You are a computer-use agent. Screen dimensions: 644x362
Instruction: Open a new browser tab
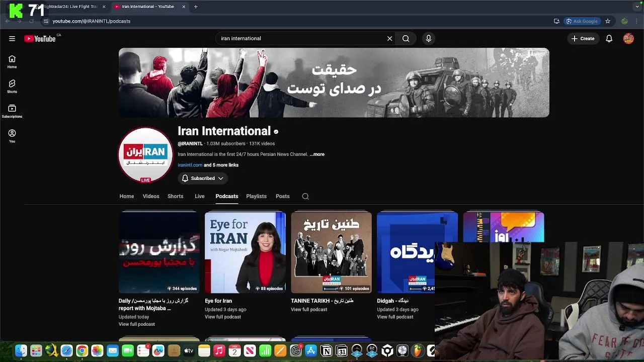(196, 7)
